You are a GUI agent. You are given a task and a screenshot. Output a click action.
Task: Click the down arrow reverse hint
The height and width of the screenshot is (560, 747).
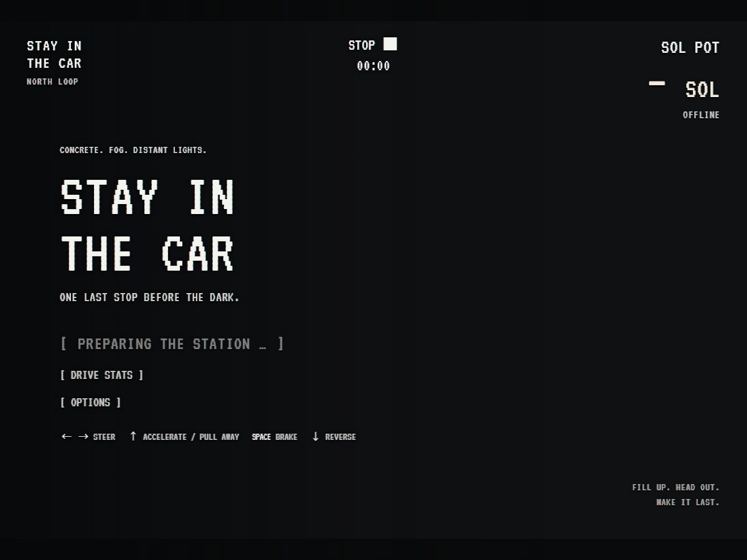tap(334, 437)
